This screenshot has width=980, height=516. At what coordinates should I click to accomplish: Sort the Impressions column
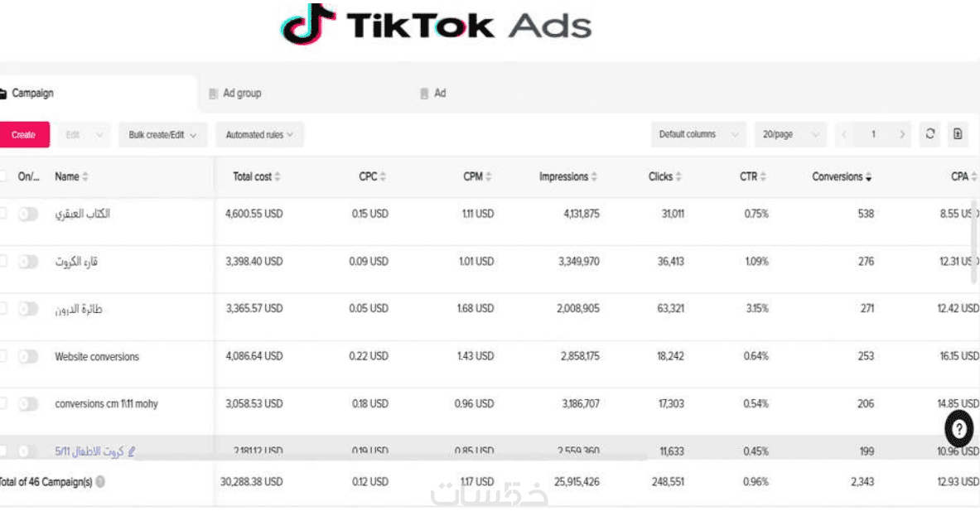click(595, 177)
